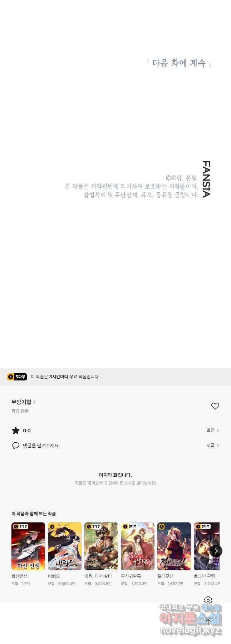Image resolution: width=231 pixels, height=644 pixels.
Task: Expand 별점 rating section
Action: click(x=212, y=430)
